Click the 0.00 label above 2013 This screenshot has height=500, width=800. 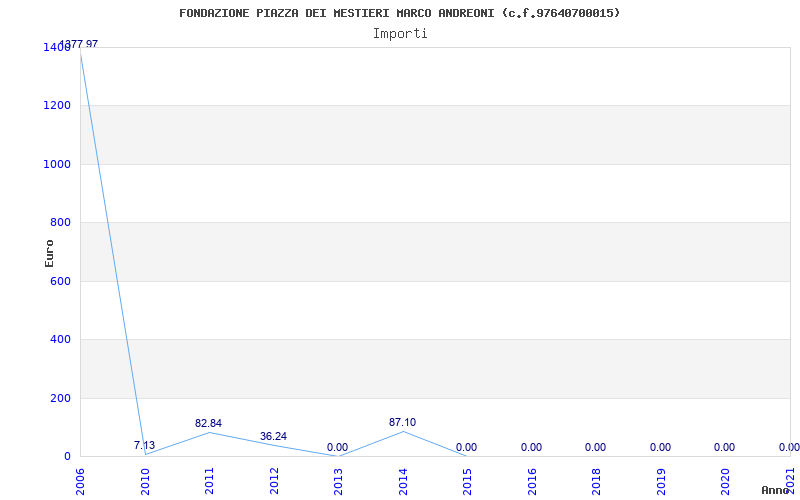pyautogui.click(x=337, y=448)
